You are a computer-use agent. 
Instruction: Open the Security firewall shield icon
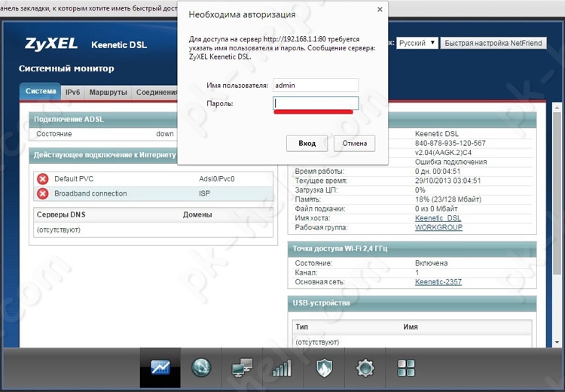tap(324, 368)
